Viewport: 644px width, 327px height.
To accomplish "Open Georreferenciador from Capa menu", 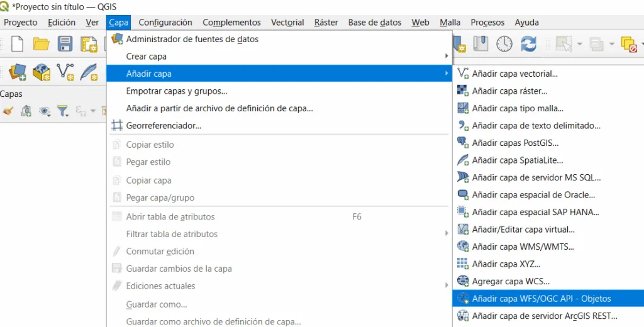I will 279,125.
